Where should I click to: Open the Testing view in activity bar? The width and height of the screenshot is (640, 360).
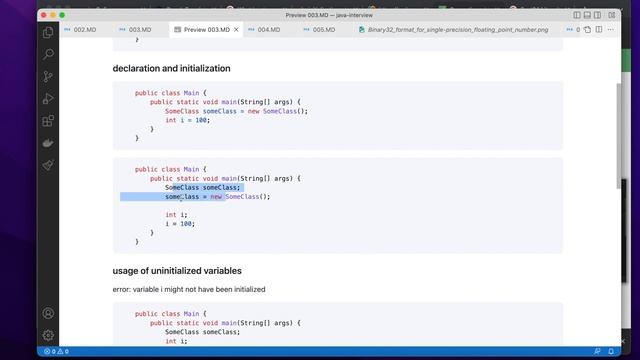(48, 165)
